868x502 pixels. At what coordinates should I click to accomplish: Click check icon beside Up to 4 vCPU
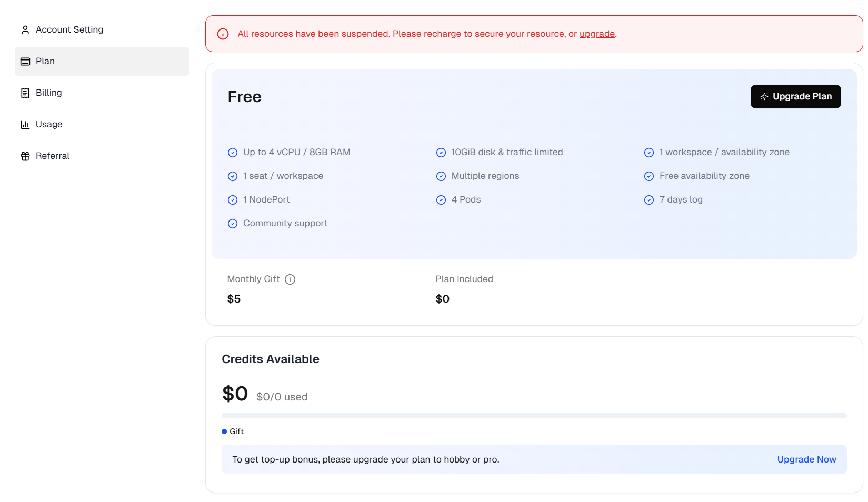point(233,153)
